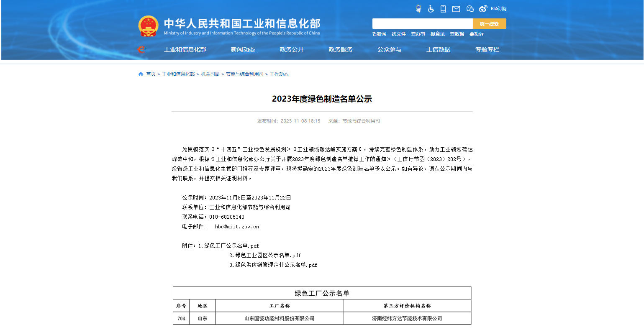644x335 pixels.
Task: Open the AI robot assistant icon
Action: [x=418, y=8]
